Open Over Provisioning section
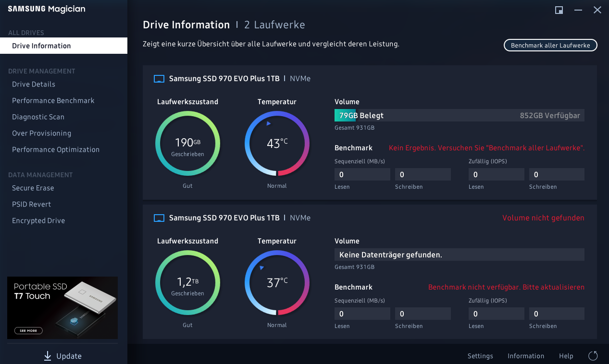Screen dimensions: 609x364 (x=41, y=133)
